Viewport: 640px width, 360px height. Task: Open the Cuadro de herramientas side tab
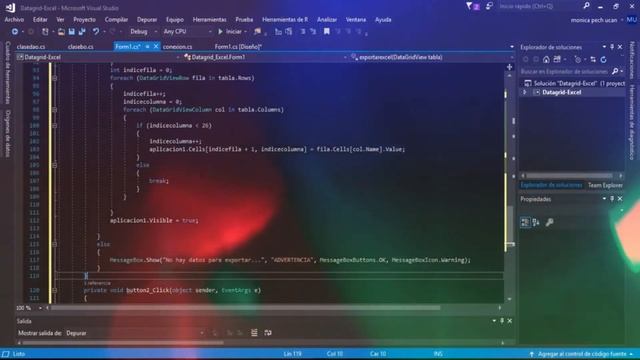tap(7, 72)
